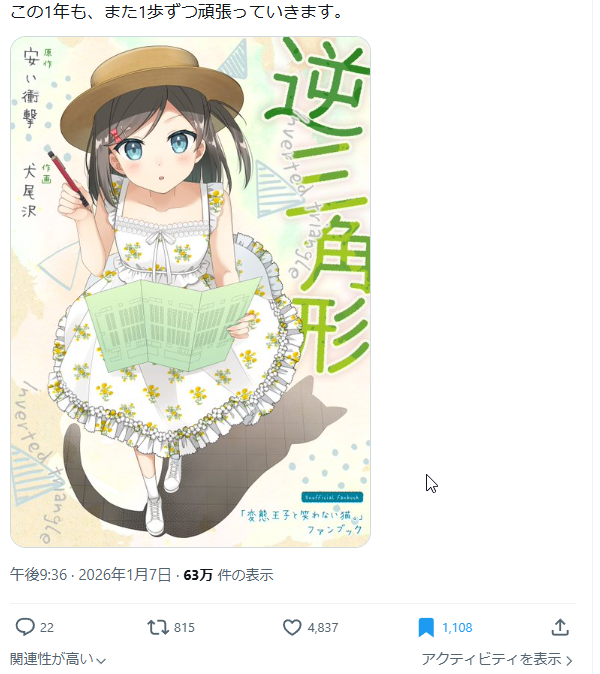
Task: Open the 関連性が高い reply sorting dropdown
Action: (58, 659)
